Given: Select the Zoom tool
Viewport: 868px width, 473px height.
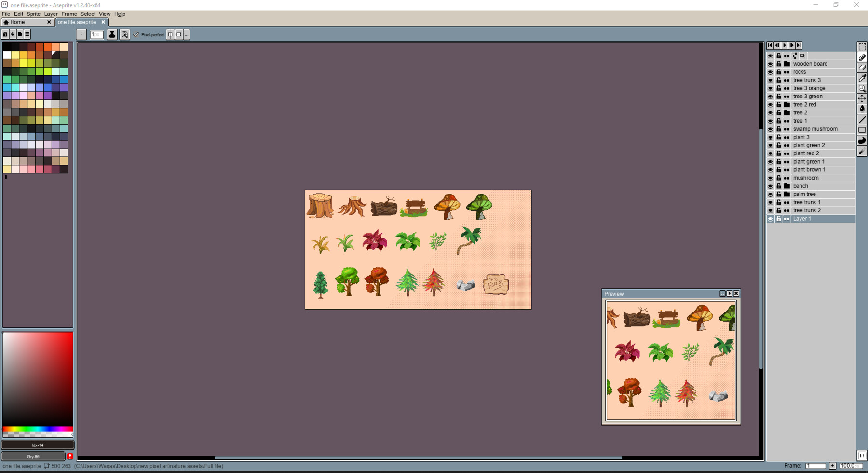Looking at the screenshot, I should (x=863, y=88).
